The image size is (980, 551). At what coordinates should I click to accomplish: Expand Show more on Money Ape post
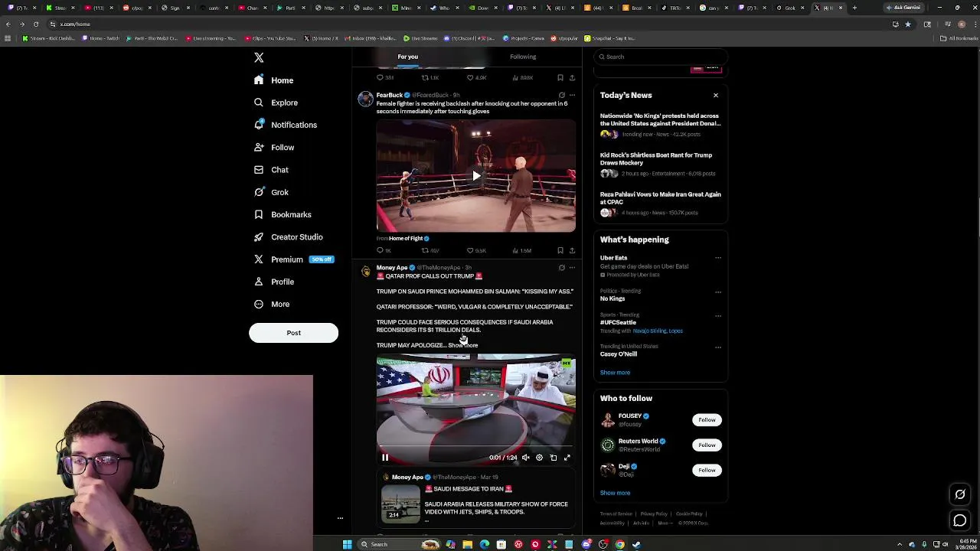463,345
